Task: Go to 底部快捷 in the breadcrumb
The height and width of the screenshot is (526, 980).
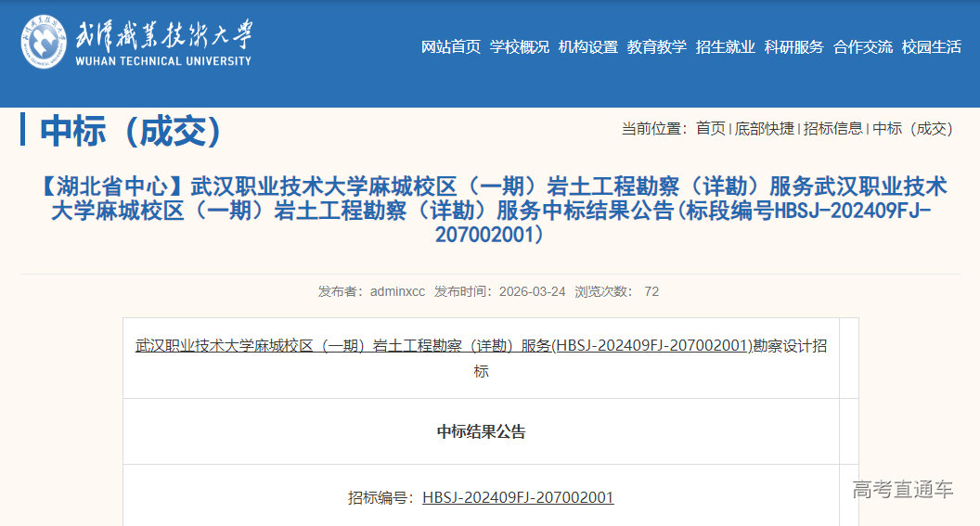Action: pyautogui.click(x=765, y=129)
